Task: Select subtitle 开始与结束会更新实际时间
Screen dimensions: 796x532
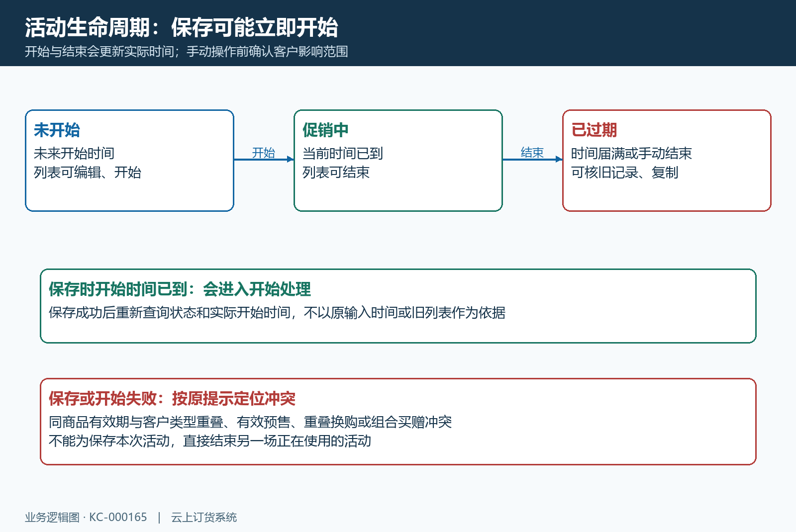Action: 99,52
